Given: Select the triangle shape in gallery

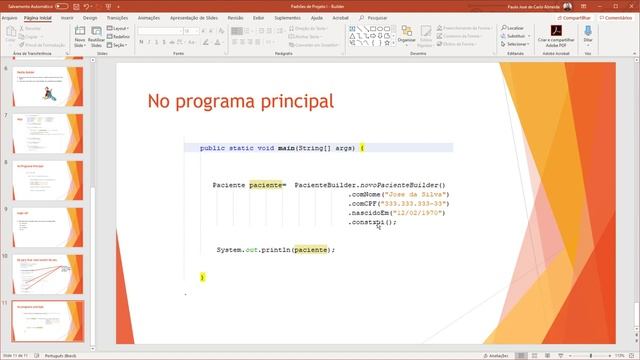Looking at the screenshot, I should click(352, 36).
